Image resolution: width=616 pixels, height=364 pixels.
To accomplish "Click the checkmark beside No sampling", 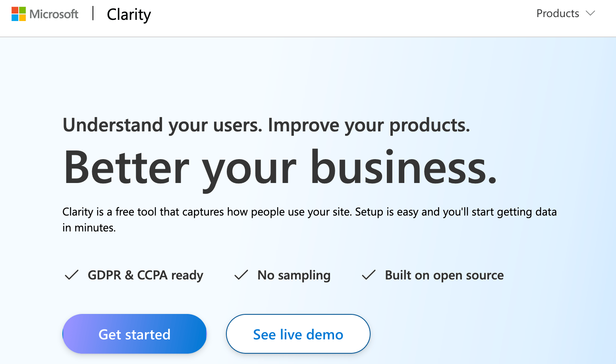I will (x=241, y=275).
